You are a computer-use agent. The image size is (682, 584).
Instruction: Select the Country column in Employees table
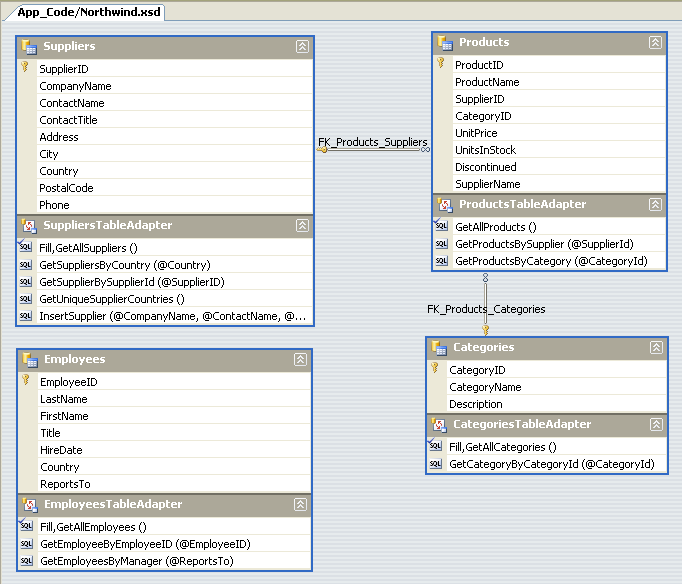[174, 467]
